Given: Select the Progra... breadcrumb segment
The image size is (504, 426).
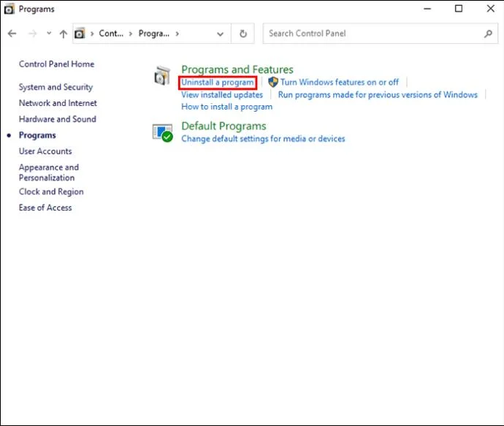Looking at the screenshot, I should click(153, 34).
